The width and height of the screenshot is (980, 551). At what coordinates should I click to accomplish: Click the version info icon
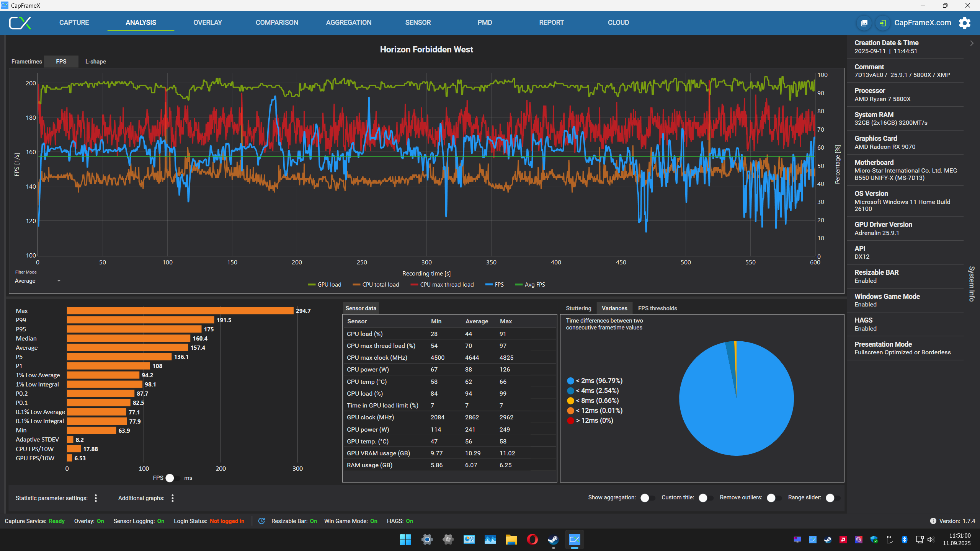pyautogui.click(x=933, y=521)
